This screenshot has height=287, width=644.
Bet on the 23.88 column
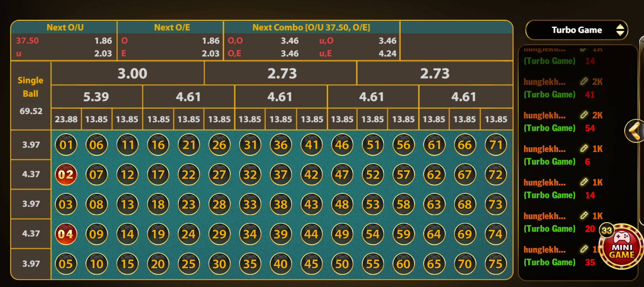(66, 119)
